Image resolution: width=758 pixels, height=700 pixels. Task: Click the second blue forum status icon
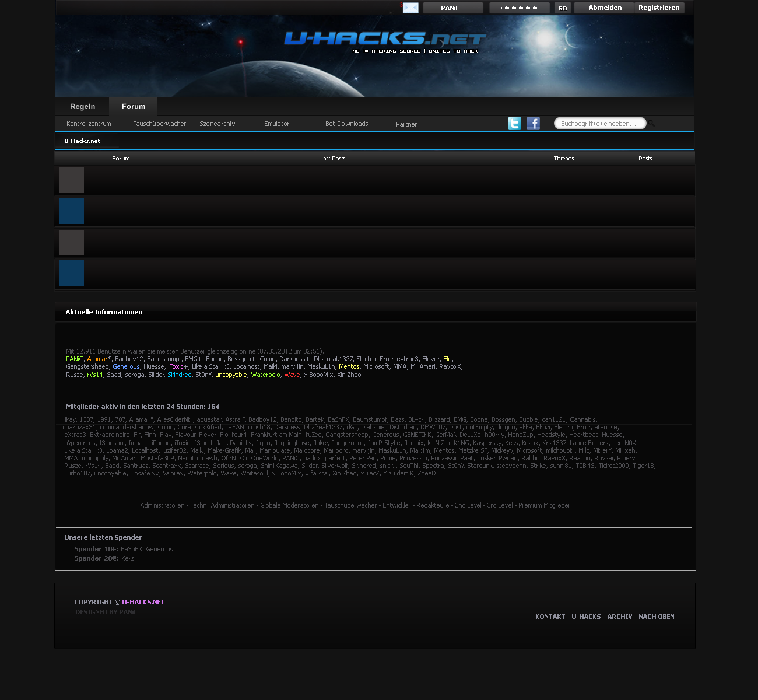pyautogui.click(x=72, y=273)
